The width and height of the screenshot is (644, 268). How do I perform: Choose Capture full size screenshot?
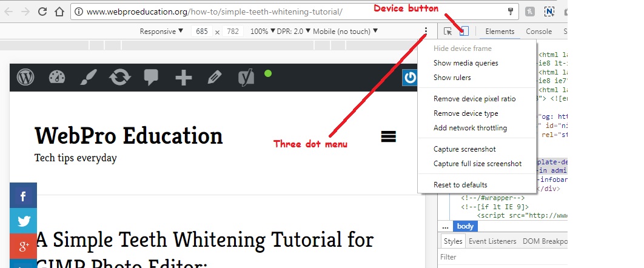click(x=477, y=164)
